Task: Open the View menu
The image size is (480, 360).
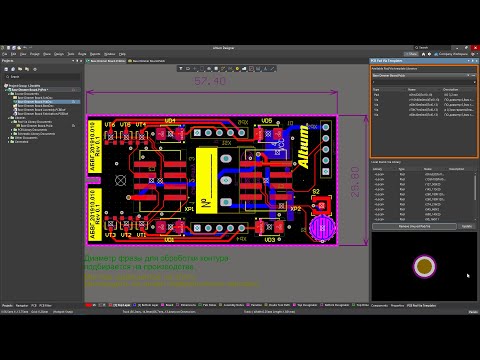Action: [x=23, y=54]
